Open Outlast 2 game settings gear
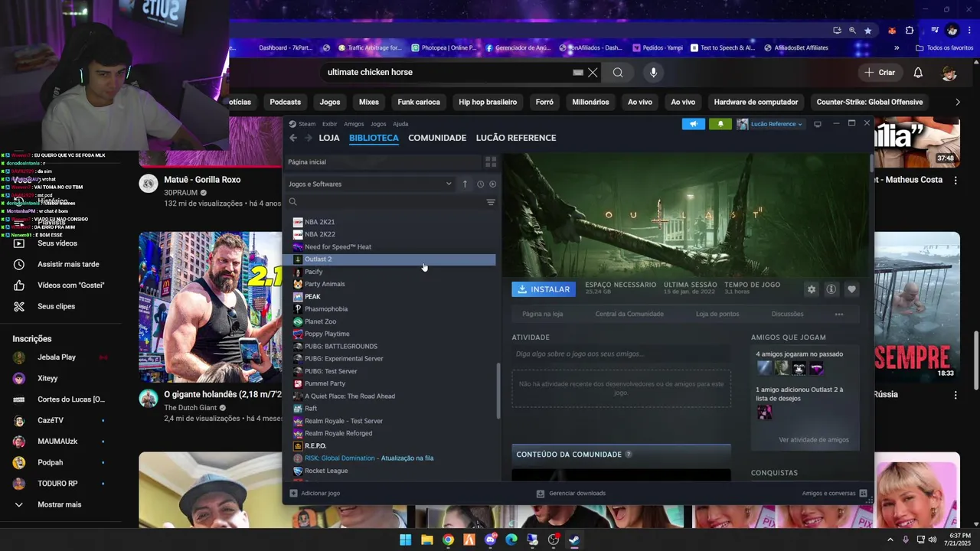 coord(812,289)
